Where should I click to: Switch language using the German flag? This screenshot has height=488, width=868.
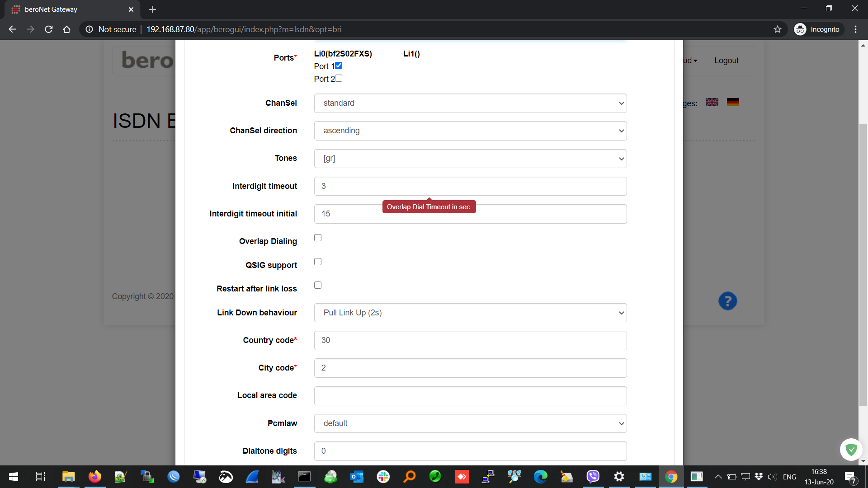(733, 103)
